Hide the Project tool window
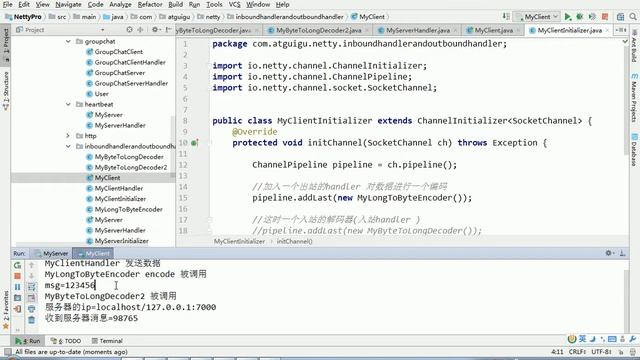Screen dimensions: 640x360 click(x=168, y=30)
